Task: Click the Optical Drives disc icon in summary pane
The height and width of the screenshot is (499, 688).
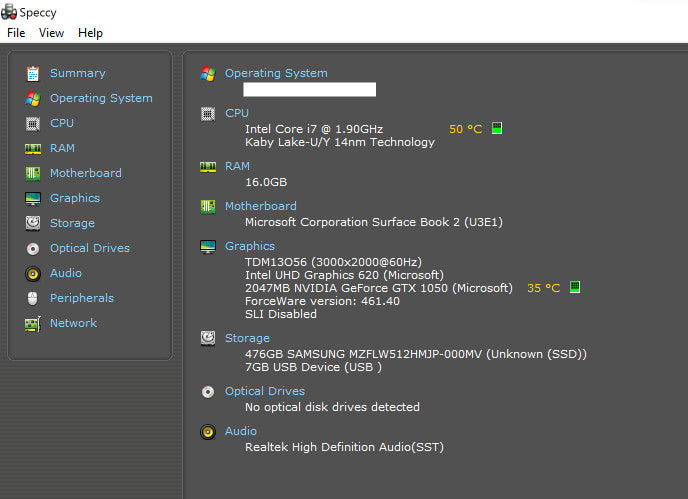Action: [x=208, y=392]
